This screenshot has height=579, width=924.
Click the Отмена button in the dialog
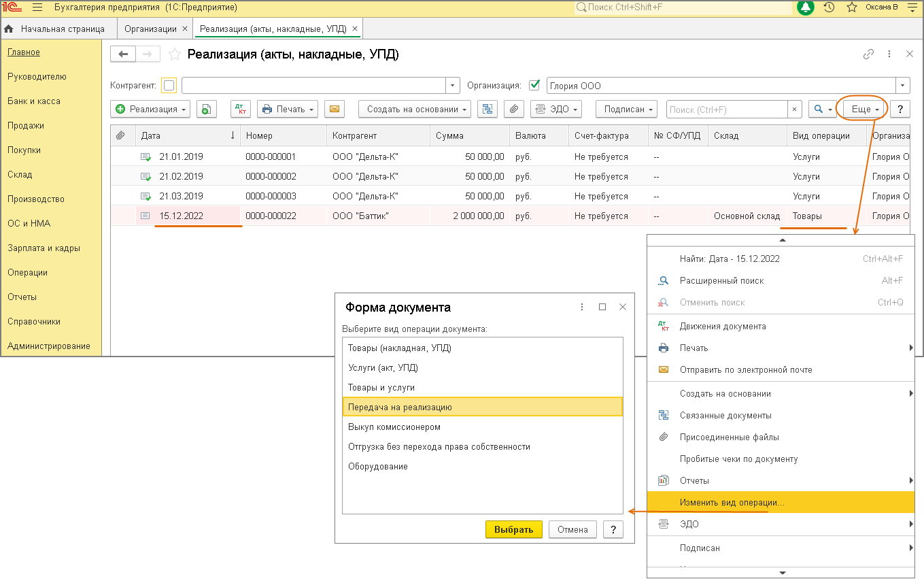coord(572,529)
